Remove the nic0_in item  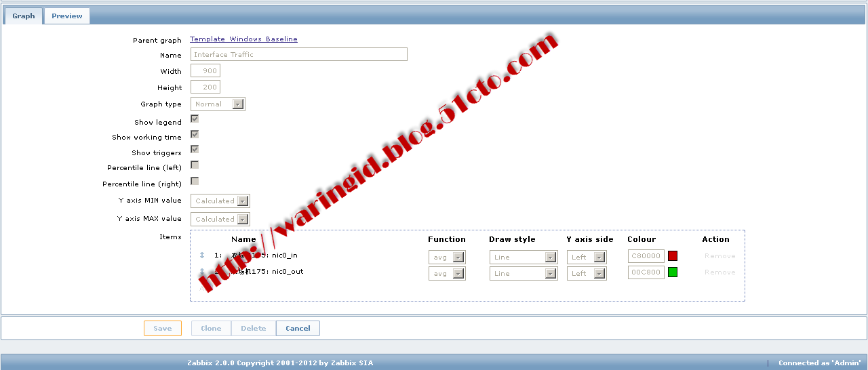pyautogui.click(x=719, y=256)
